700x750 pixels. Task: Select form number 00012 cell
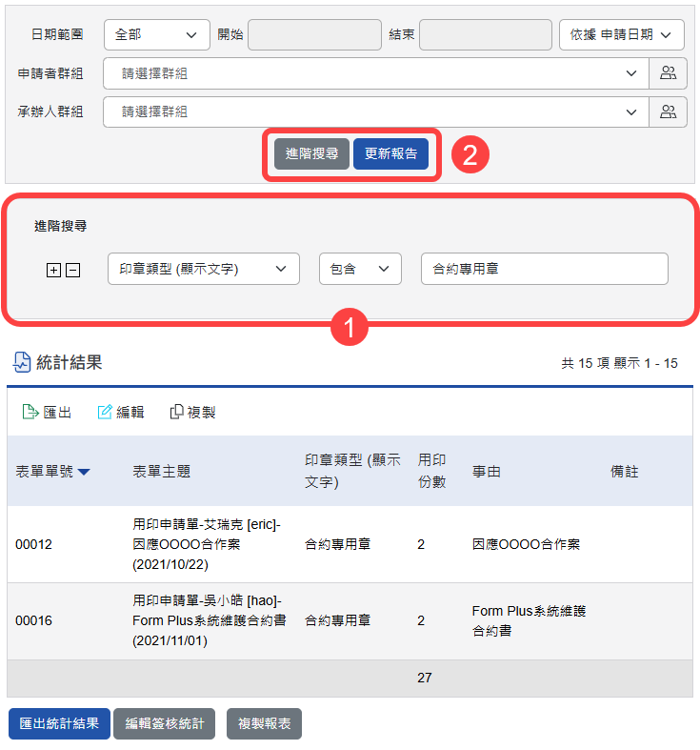click(x=33, y=544)
